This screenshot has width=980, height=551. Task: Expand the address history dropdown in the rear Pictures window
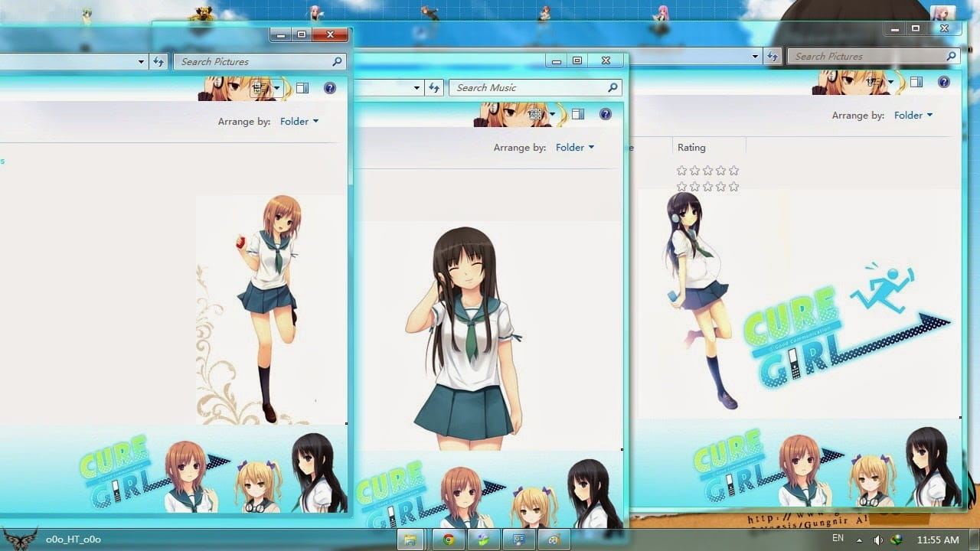coord(755,57)
